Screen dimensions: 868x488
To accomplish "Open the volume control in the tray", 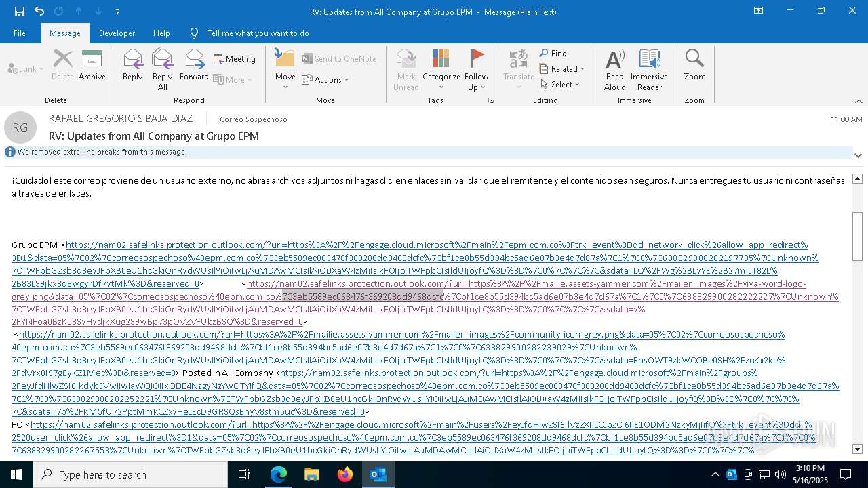I will (781, 474).
